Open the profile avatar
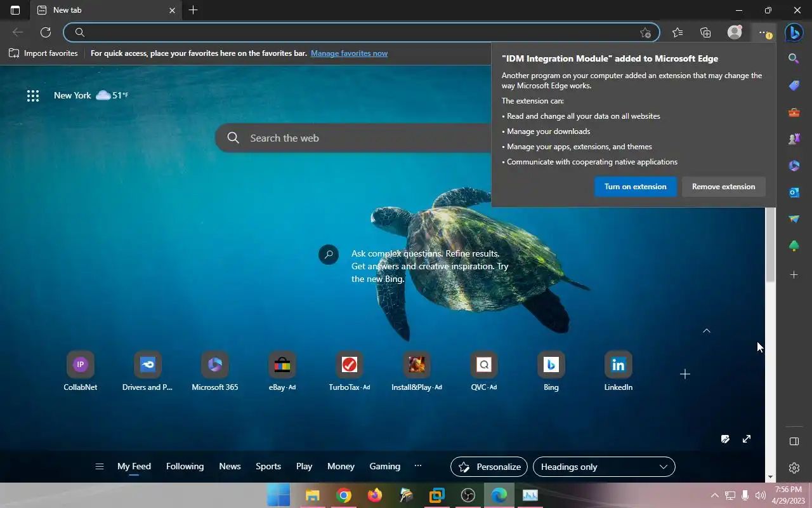 (x=735, y=32)
